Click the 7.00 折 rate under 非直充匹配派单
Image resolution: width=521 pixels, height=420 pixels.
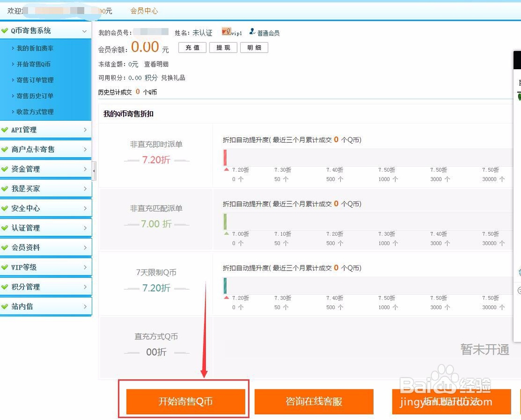point(156,224)
